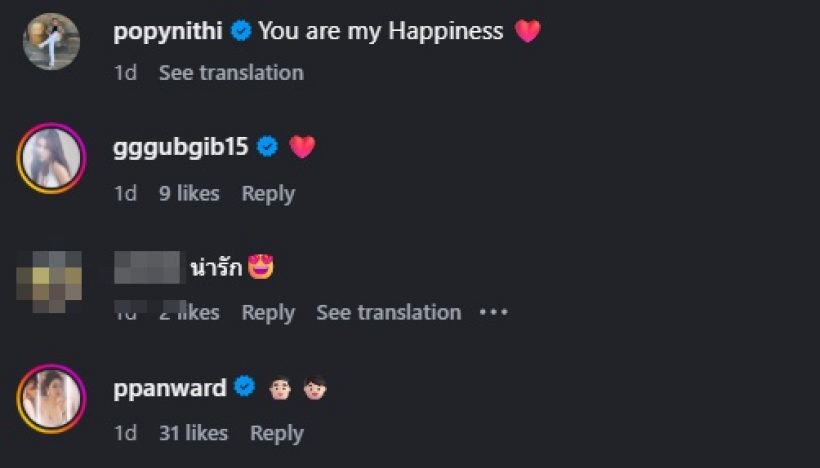820x468 pixels.
Task: Click popynithi's verified badge icon
Action: click(240, 31)
